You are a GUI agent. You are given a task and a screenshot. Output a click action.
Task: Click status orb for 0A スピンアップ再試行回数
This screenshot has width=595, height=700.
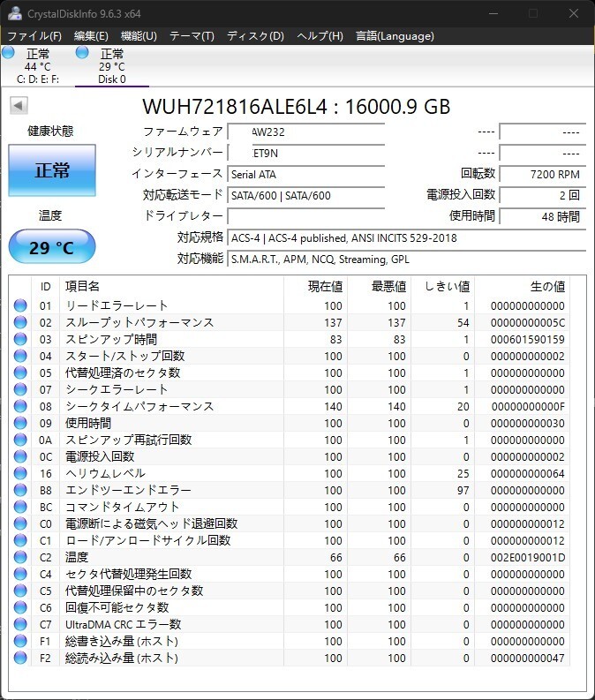pyautogui.click(x=20, y=440)
